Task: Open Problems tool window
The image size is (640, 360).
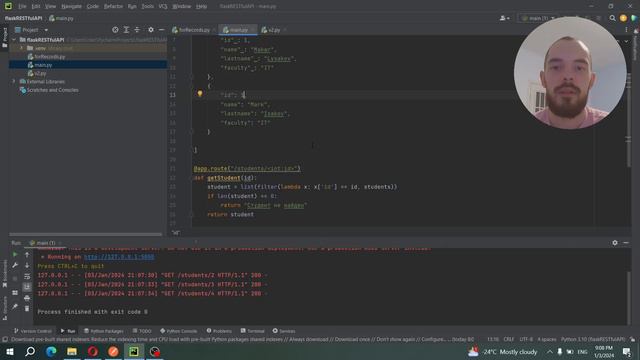Action: (x=219, y=331)
